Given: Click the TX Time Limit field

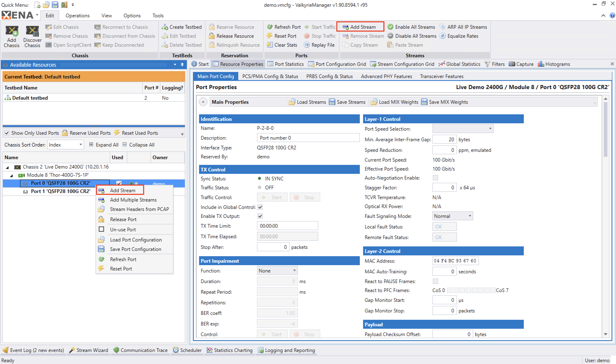Looking at the screenshot, I should (x=287, y=226).
